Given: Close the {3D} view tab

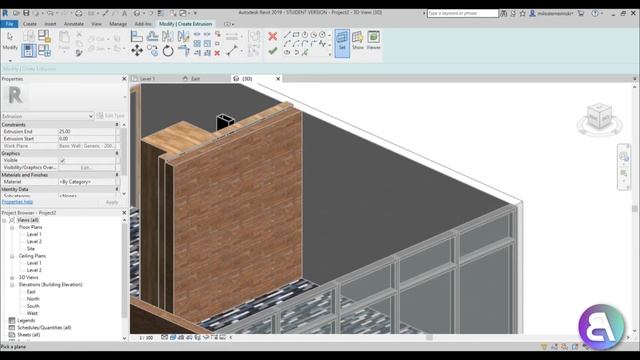Looking at the screenshot, I should coord(278,79).
